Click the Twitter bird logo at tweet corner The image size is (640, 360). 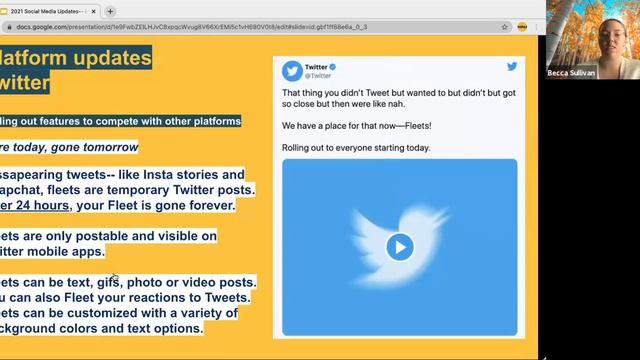pyautogui.click(x=512, y=66)
